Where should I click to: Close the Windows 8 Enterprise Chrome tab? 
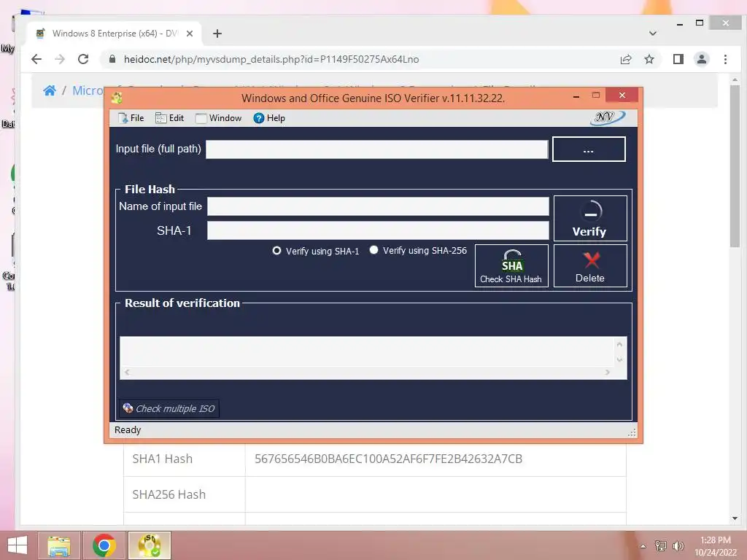pyautogui.click(x=190, y=34)
